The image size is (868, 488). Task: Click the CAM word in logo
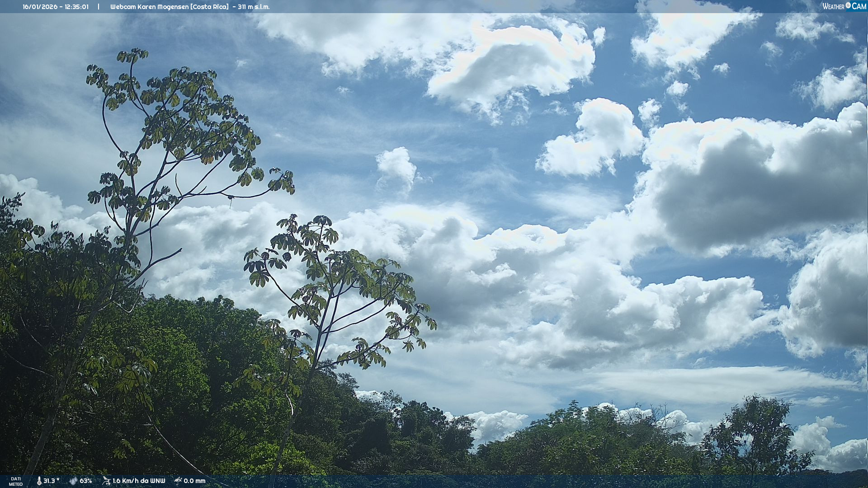tap(859, 6)
